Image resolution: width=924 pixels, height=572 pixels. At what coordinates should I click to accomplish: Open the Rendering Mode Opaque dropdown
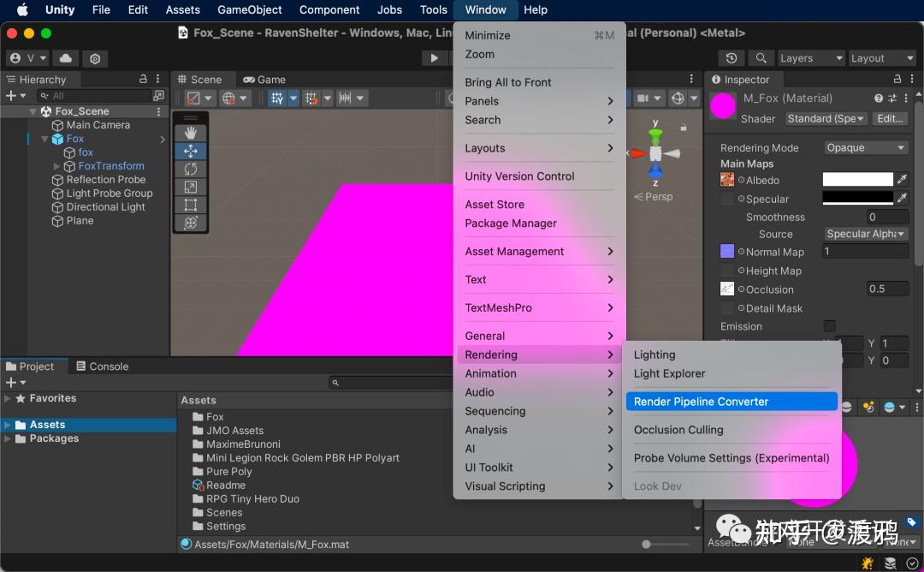coord(864,147)
